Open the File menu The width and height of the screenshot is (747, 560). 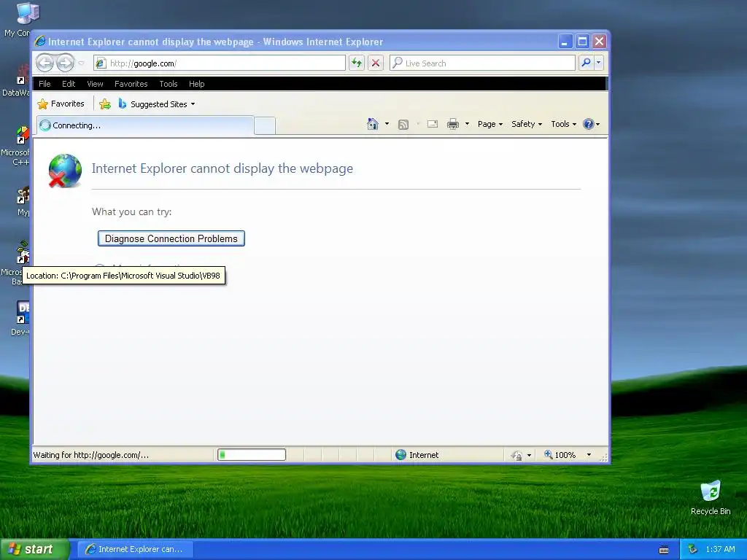coord(44,84)
